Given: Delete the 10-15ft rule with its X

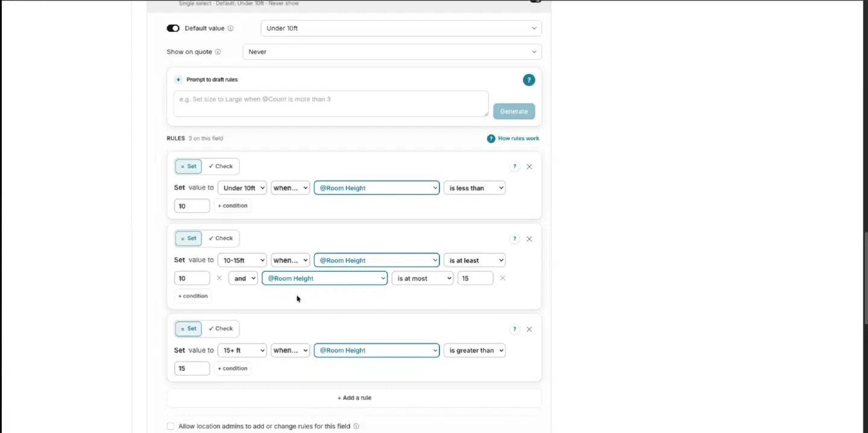Looking at the screenshot, I should coord(529,239).
